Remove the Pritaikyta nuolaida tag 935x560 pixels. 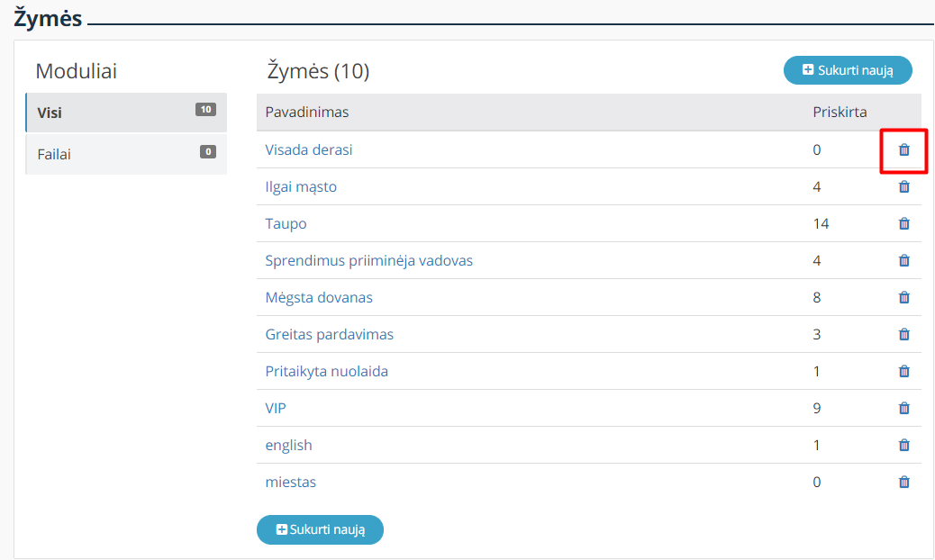[x=904, y=371]
